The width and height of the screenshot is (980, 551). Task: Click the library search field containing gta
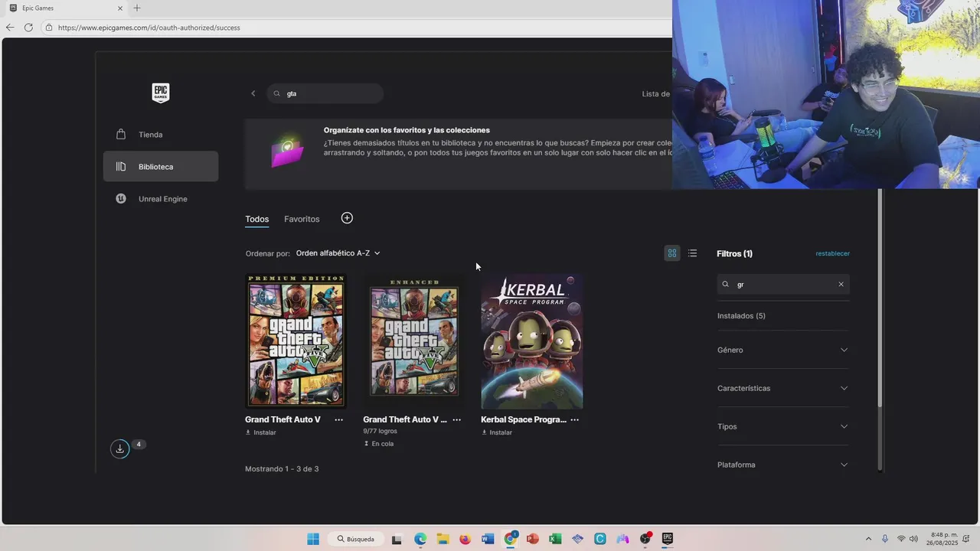325,93
